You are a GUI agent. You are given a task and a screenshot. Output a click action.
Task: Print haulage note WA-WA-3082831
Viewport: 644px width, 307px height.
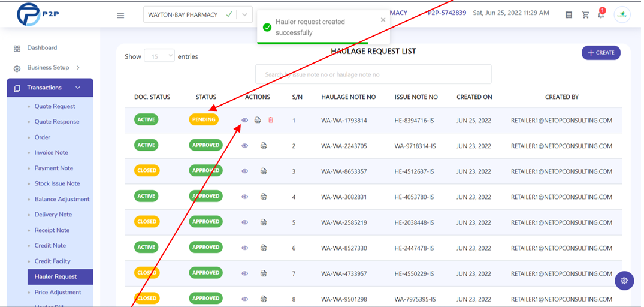coord(264,197)
